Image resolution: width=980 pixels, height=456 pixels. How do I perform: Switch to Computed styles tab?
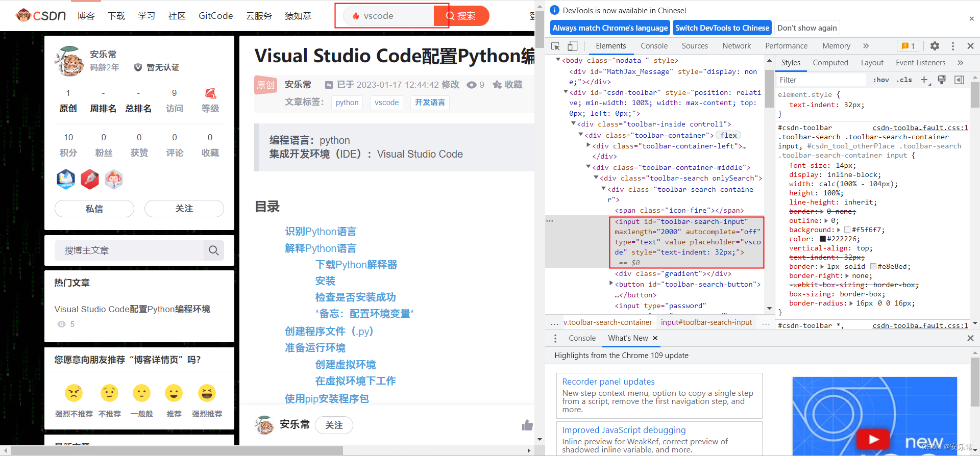click(x=830, y=63)
